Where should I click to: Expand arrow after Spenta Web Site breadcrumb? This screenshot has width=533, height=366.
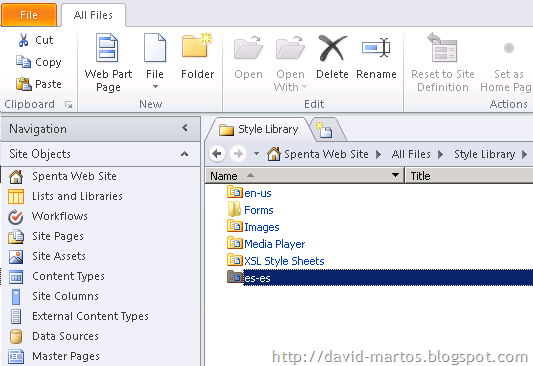pyautogui.click(x=378, y=155)
